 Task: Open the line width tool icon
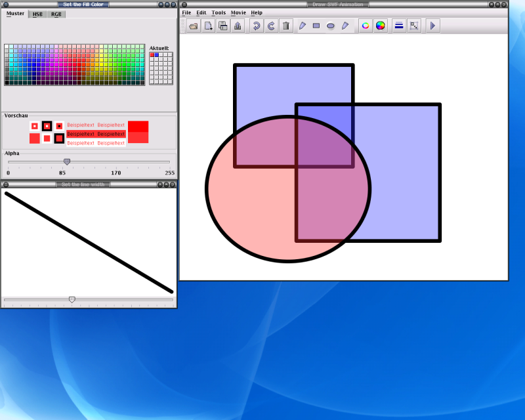398,26
